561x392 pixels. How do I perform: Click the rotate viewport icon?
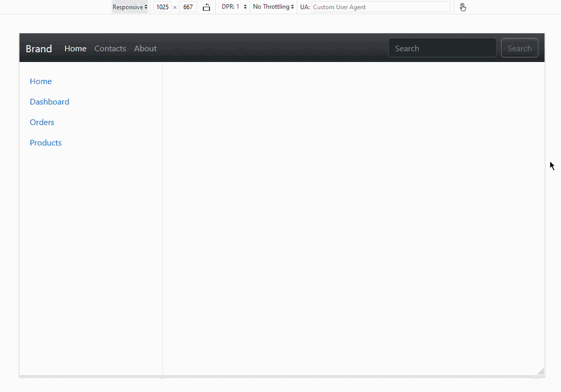point(206,7)
